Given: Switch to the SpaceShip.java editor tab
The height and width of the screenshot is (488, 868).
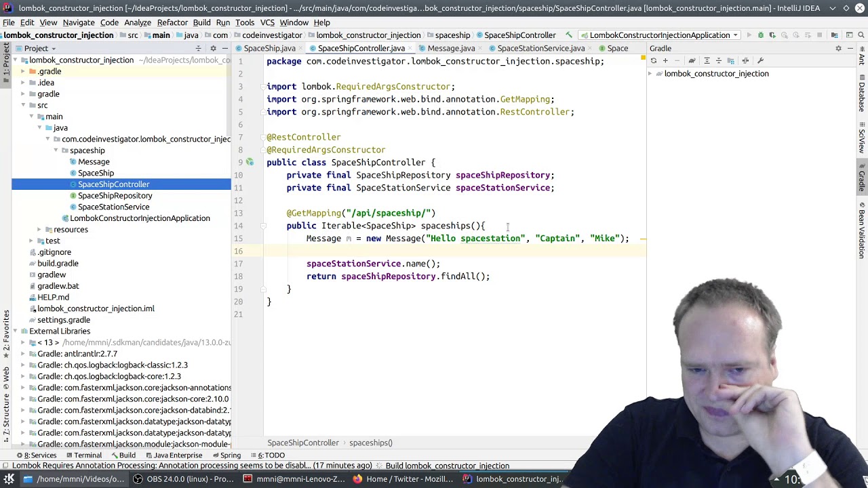Looking at the screenshot, I should [269, 49].
